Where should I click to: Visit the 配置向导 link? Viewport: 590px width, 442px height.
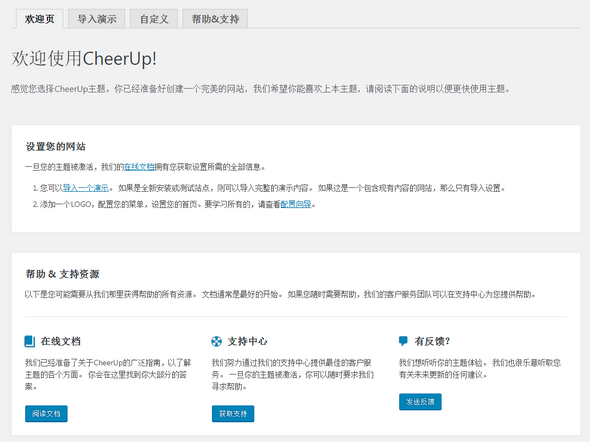click(296, 204)
